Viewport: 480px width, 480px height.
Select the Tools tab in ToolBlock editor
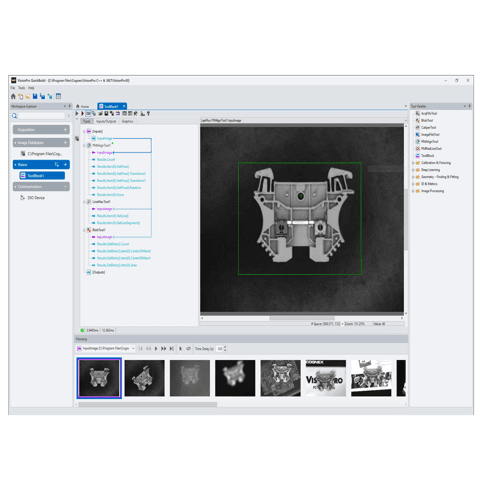87,121
